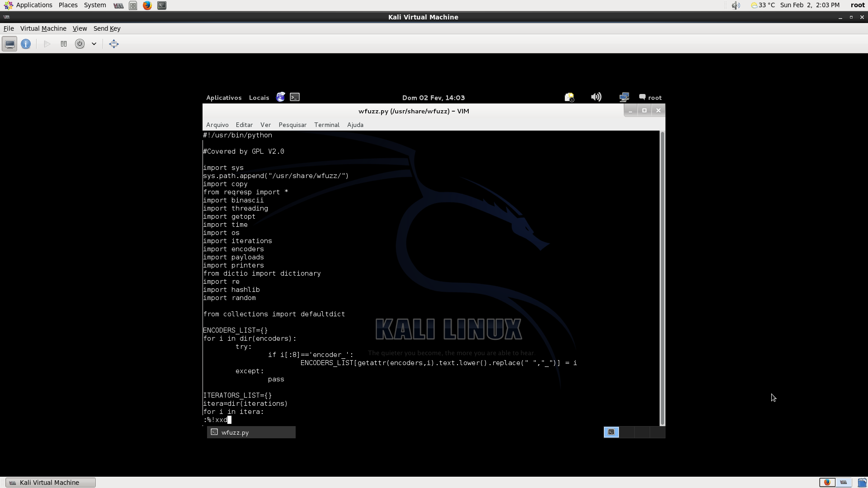The image size is (868, 488).
Task: Open the Send Key menu
Action: (107, 28)
